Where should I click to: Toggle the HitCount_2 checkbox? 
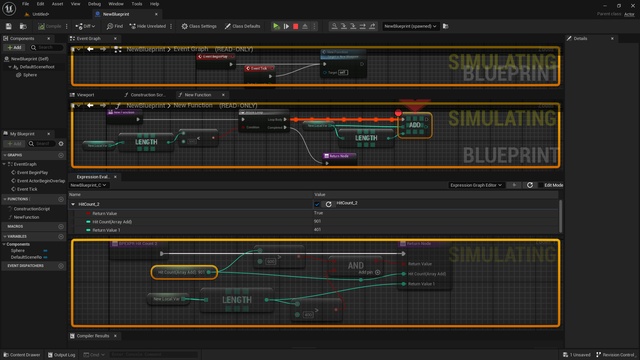point(317,204)
